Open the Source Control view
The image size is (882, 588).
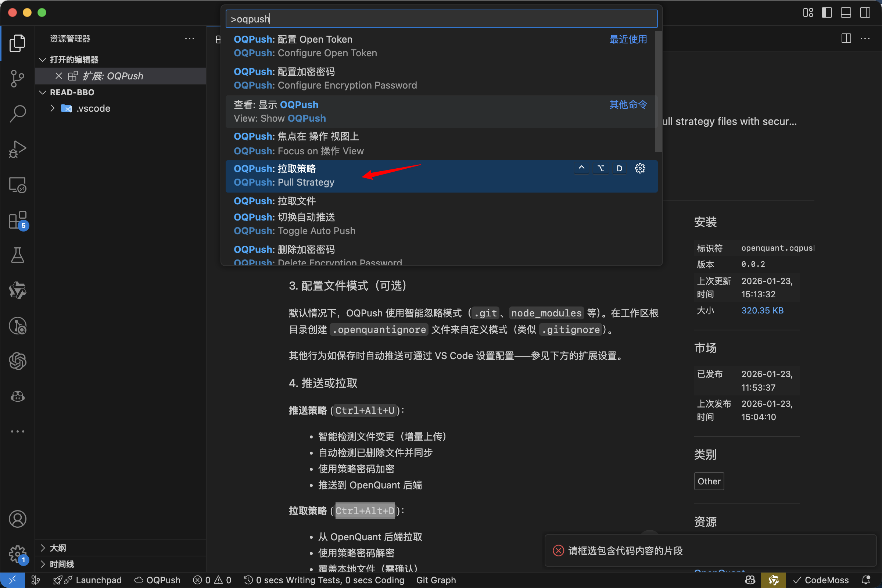[x=17, y=78]
